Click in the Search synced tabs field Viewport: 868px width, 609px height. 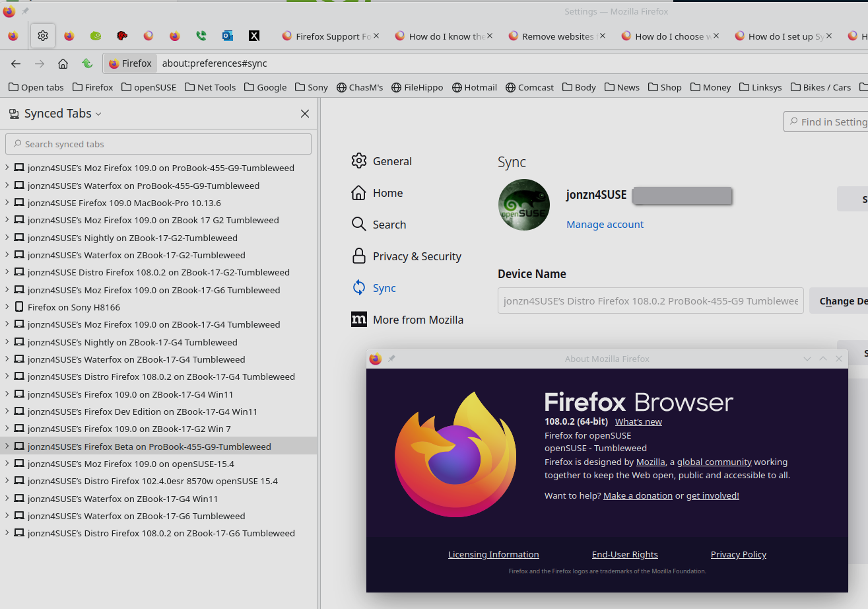pyautogui.click(x=158, y=144)
